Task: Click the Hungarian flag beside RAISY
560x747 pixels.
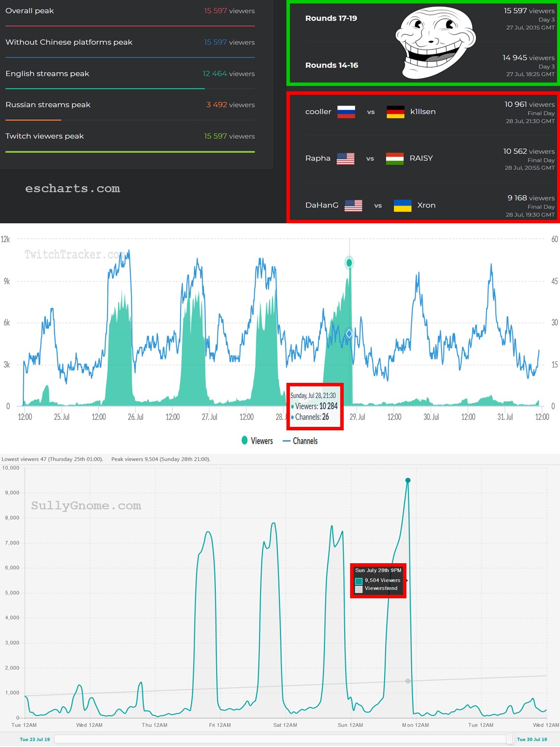Action: [395, 159]
